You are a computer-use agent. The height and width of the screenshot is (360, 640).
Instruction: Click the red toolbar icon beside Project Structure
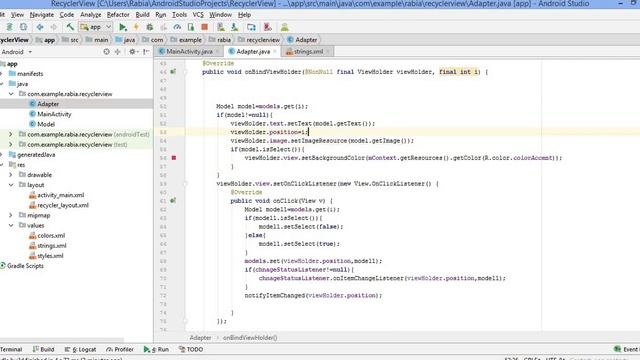tap(268, 27)
